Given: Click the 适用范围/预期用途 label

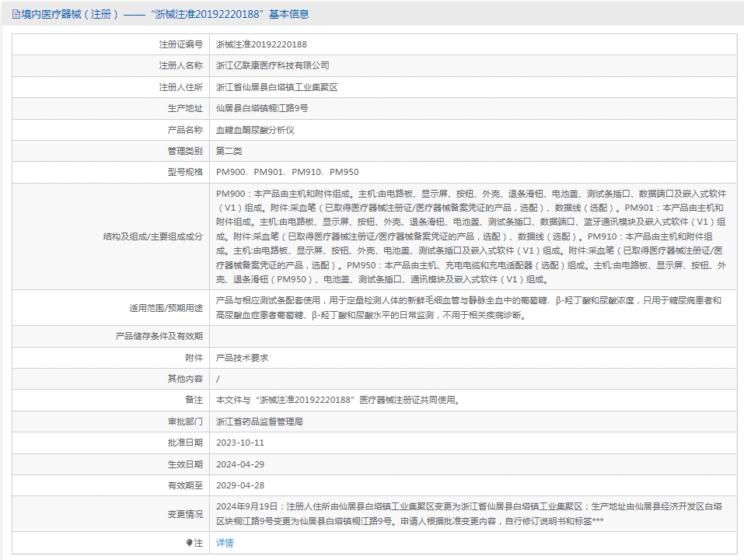Looking at the screenshot, I should click(x=166, y=308).
